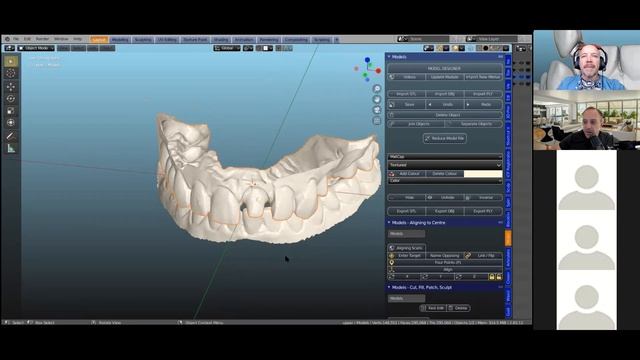The width and height of the screenshot is (640, 360).
Task: Select the Measure ruler tool
Action: pyautogui.click(x=11, y=149)
